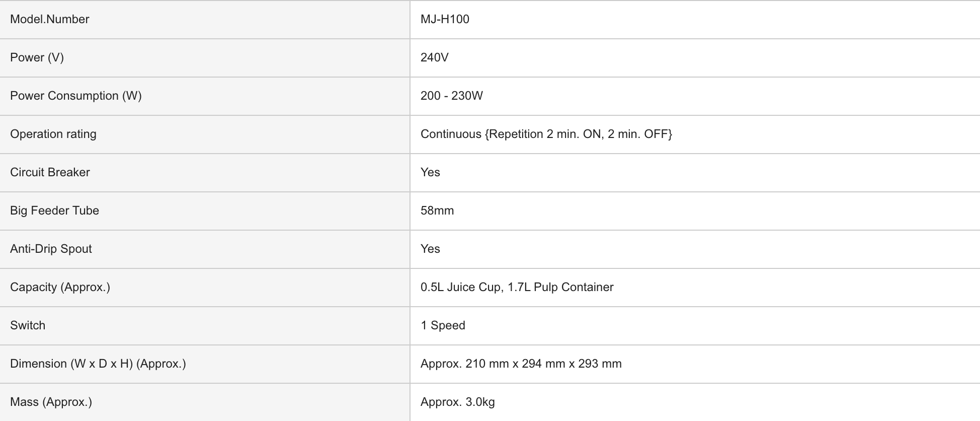Click the Circuit Breaker label
This screenshot has width=980, height=421.
coord(50,172)
